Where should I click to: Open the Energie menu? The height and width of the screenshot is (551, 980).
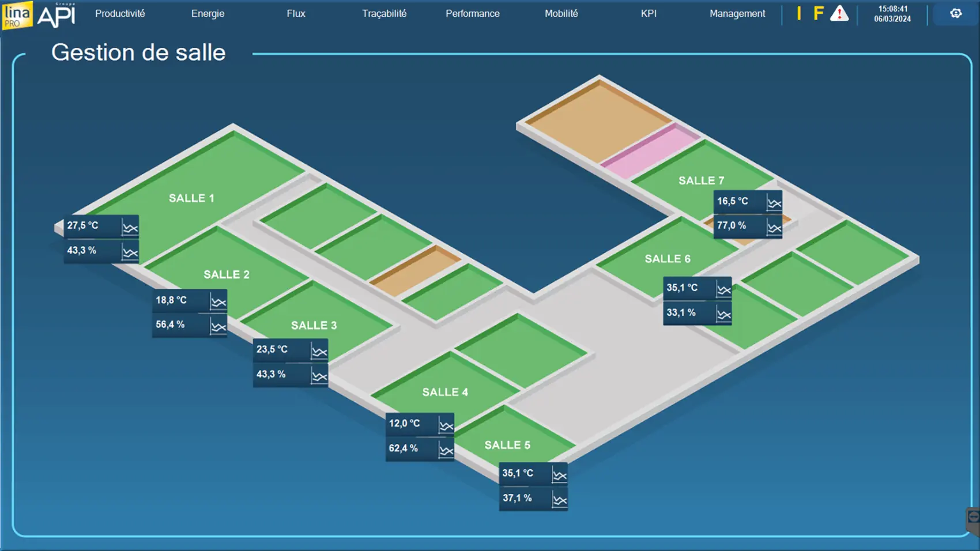point(208,13)
